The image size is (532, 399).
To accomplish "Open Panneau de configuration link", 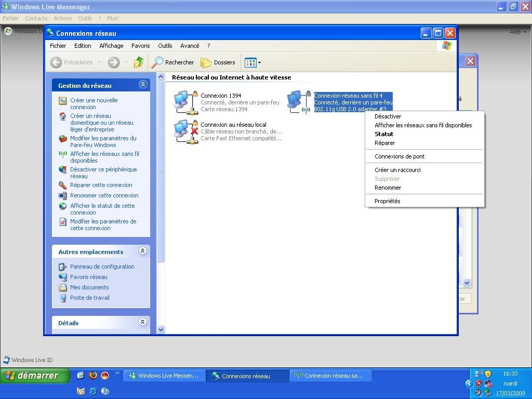I will pyautogui.click(x=102, y=267).
